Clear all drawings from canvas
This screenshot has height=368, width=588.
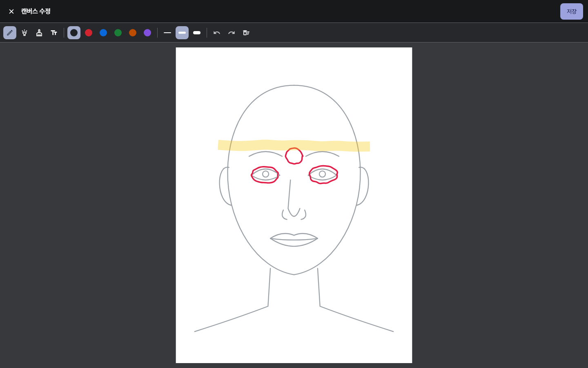246,33
